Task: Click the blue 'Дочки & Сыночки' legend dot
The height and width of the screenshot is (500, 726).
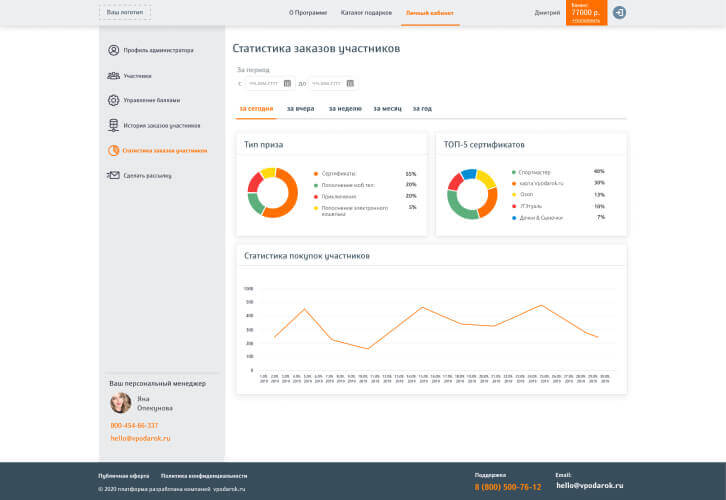Action: pyautogui.click(x=514, y=218)
